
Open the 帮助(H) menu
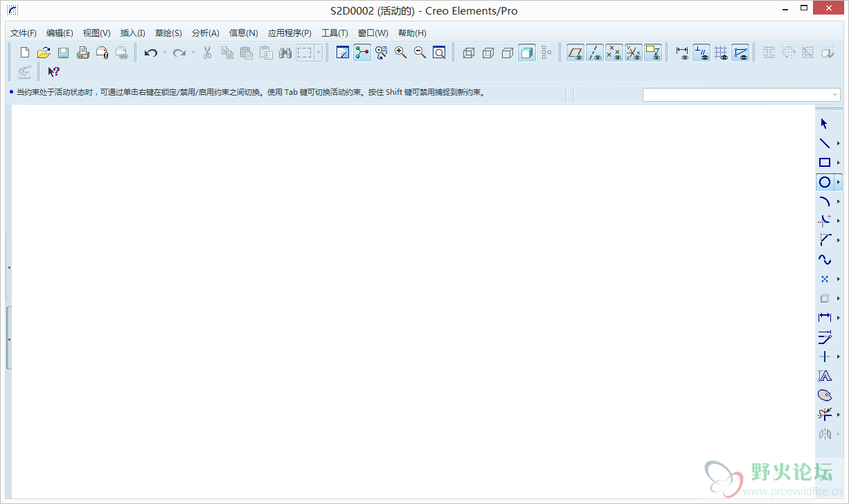(x=412, y=33)
